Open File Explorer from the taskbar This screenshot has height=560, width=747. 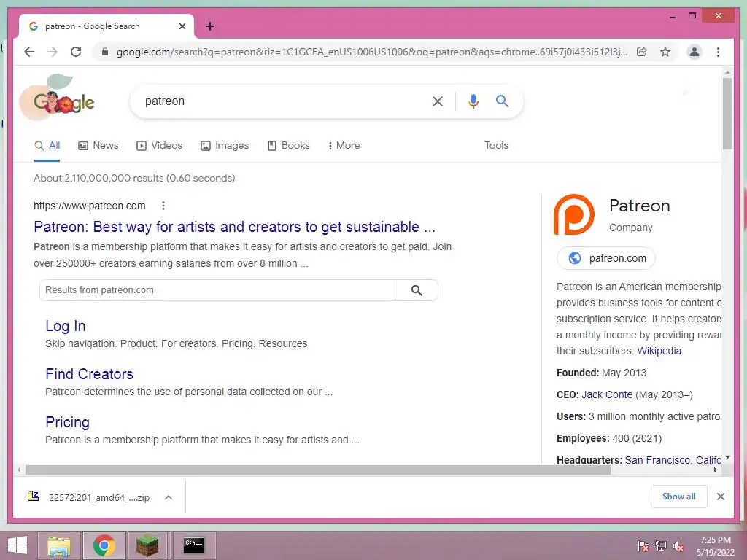59,545
